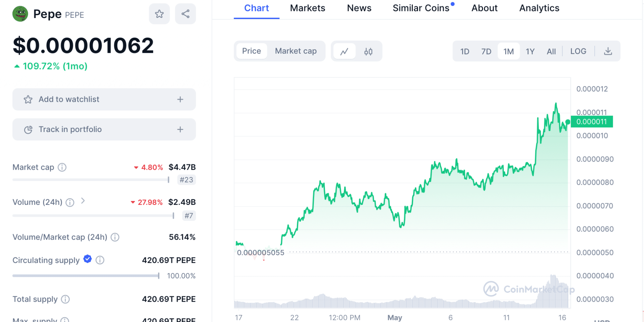Image resolution: width=644 pixels, height=322 pixels.
Task: Click the PEPE ticker symbol text
Action: 74,15
